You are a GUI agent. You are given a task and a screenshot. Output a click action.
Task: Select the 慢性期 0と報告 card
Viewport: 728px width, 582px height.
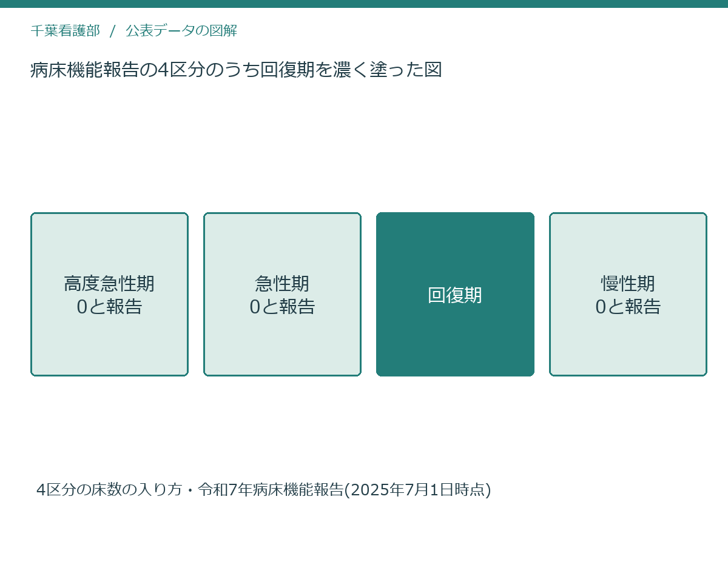point(628,294)
